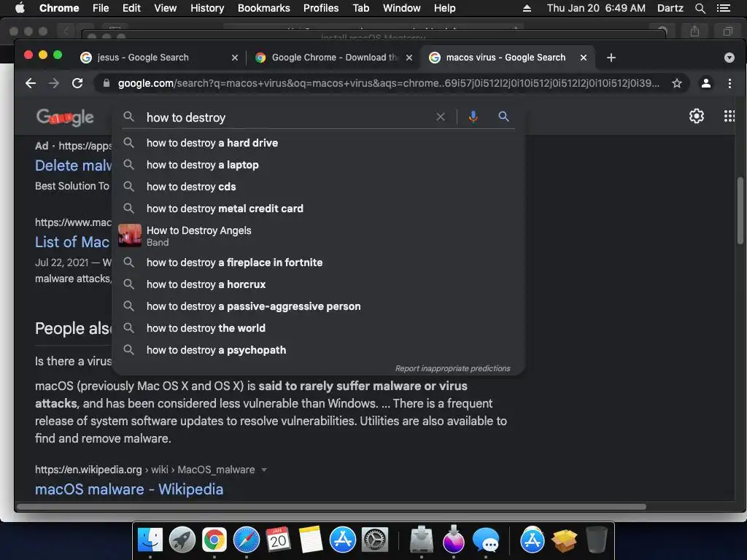Select the 'macos virus - Google Search' tab
Screen dimensions: 747x560
(506, 58)
